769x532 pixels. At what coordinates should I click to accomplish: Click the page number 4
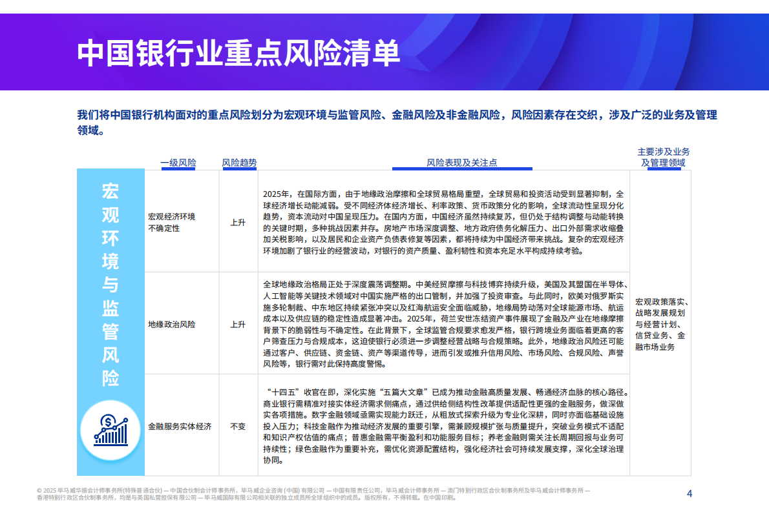689,493
